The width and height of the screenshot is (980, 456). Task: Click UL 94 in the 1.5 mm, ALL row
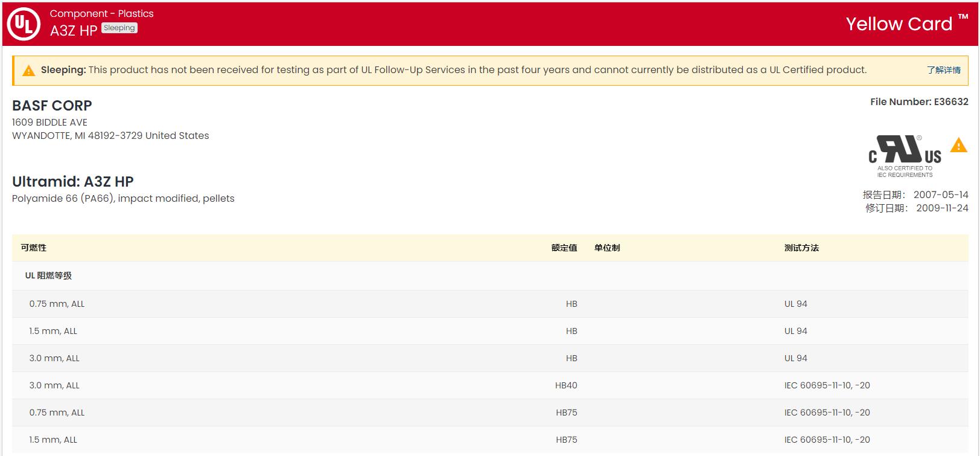[795, 331]
